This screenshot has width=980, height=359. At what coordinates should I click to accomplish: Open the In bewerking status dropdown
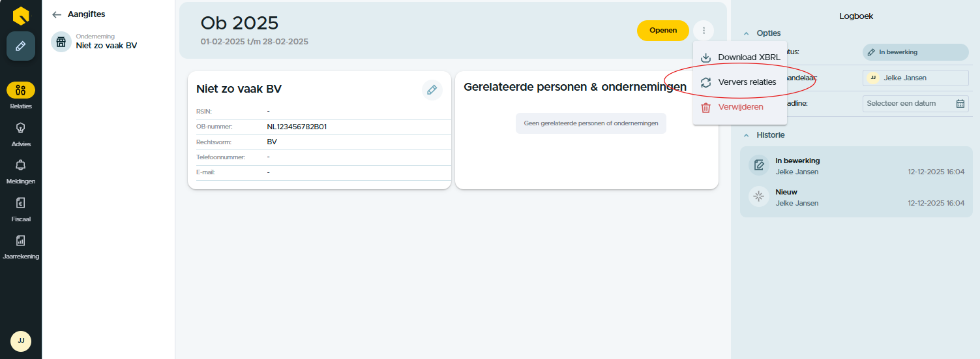(x=915, y=52)
